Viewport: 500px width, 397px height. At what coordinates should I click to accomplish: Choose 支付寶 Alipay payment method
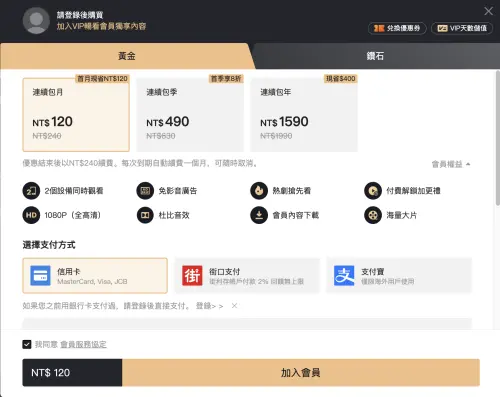(399, 276)
